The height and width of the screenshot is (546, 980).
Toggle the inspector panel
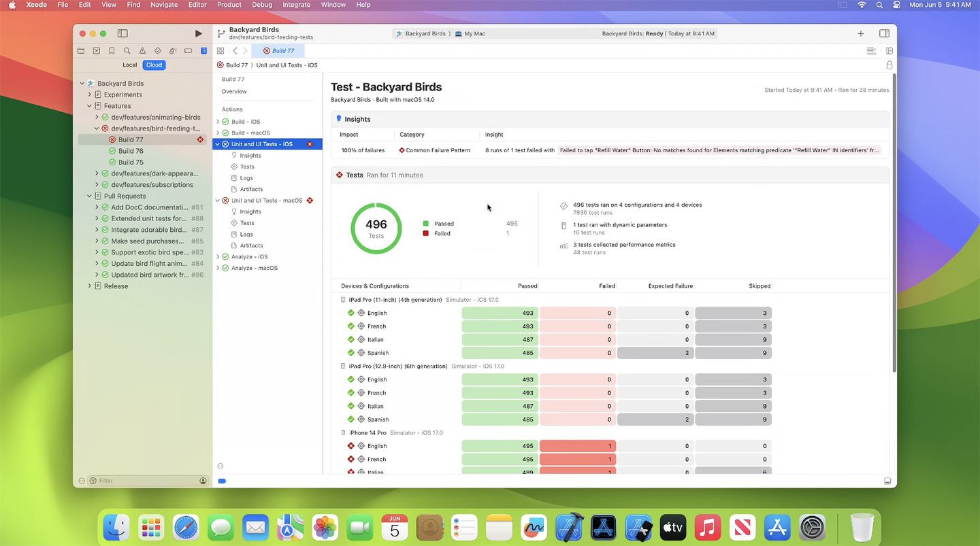(x=884, y=33)
